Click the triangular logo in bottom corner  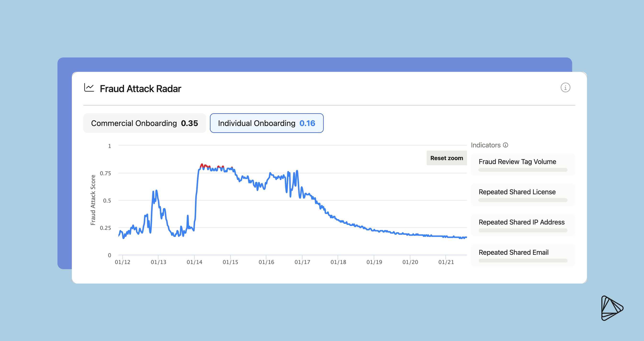click(611, 308)
